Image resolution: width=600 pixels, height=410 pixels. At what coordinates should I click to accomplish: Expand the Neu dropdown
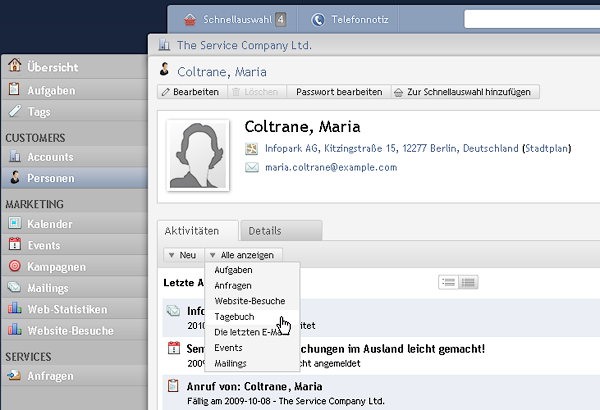183,255
